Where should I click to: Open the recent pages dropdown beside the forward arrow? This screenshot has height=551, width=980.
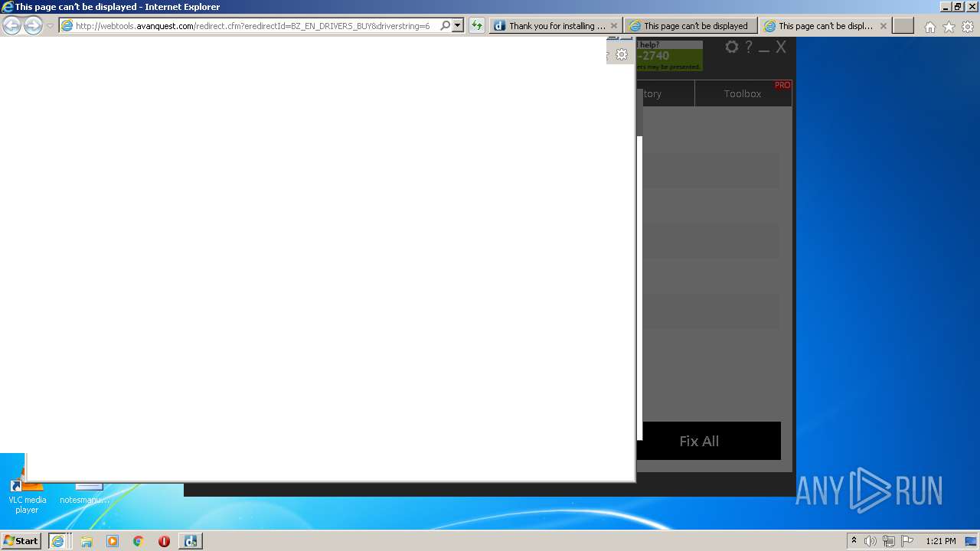50,26
